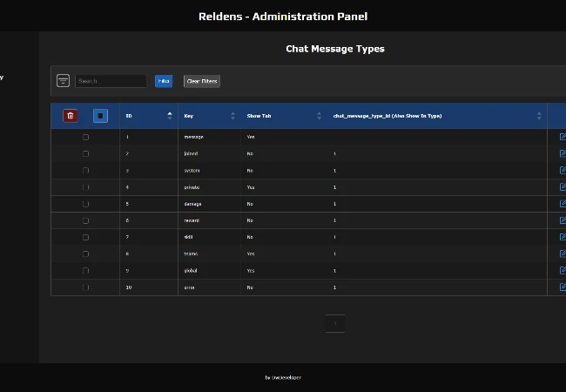566x392 pixels.
Task: Check the checkbox for the damage row
Action: point(85,204)
